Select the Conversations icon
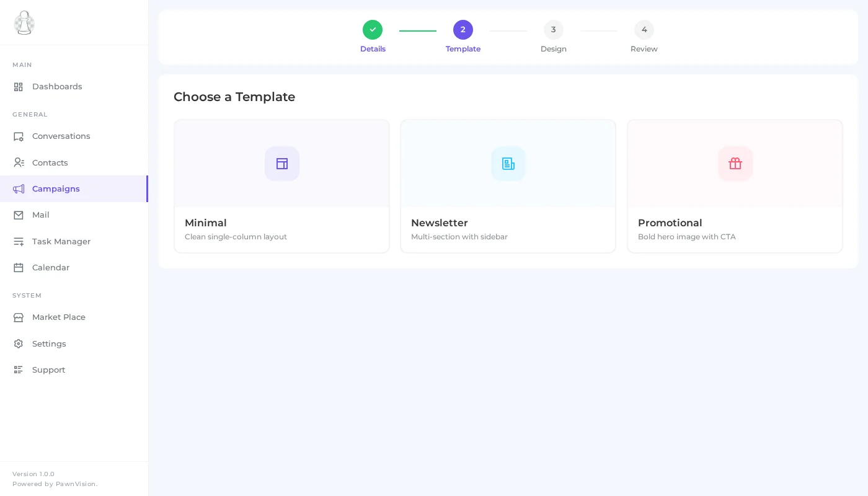Screen dimensions: 868x496 click(19, 136)
